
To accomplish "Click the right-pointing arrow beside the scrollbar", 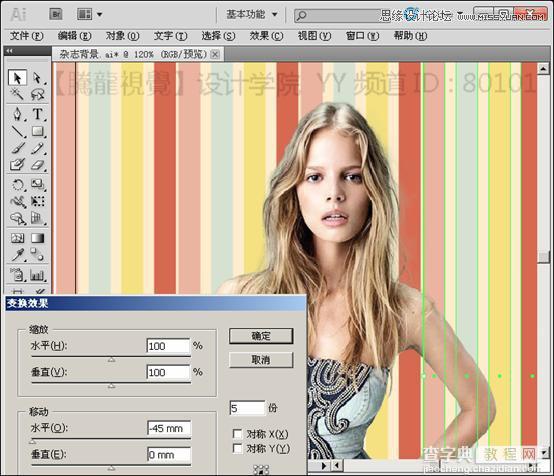I will [324, 466].
